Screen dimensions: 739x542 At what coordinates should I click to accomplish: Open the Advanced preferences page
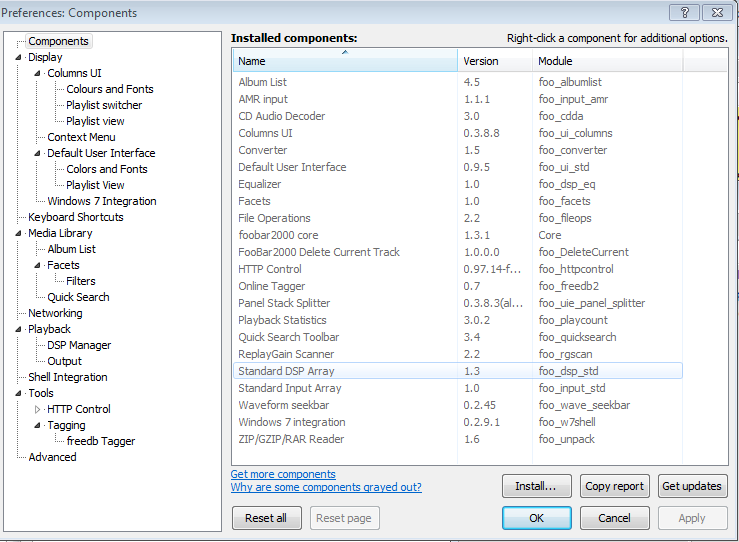point(52,458)
